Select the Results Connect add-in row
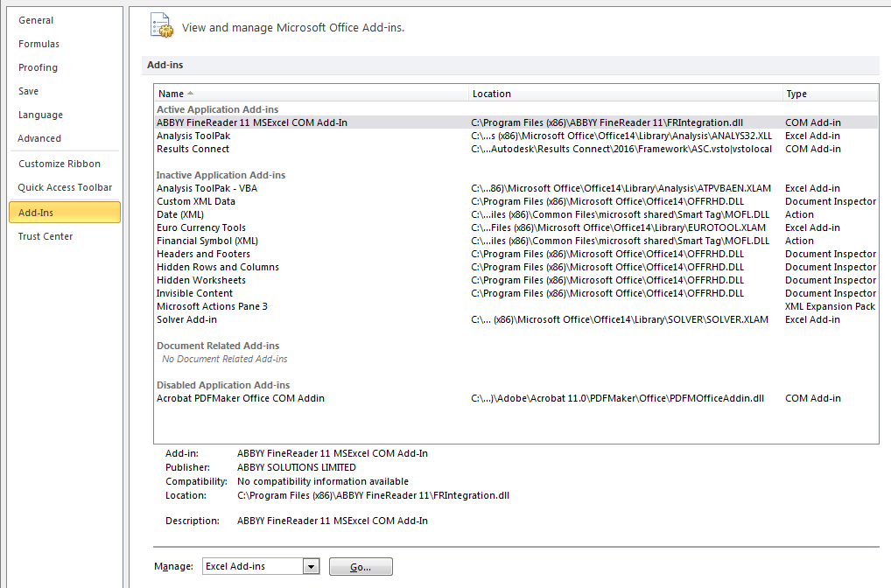The height and width of the screenshot is (588, 891). (x=516, y=149)
